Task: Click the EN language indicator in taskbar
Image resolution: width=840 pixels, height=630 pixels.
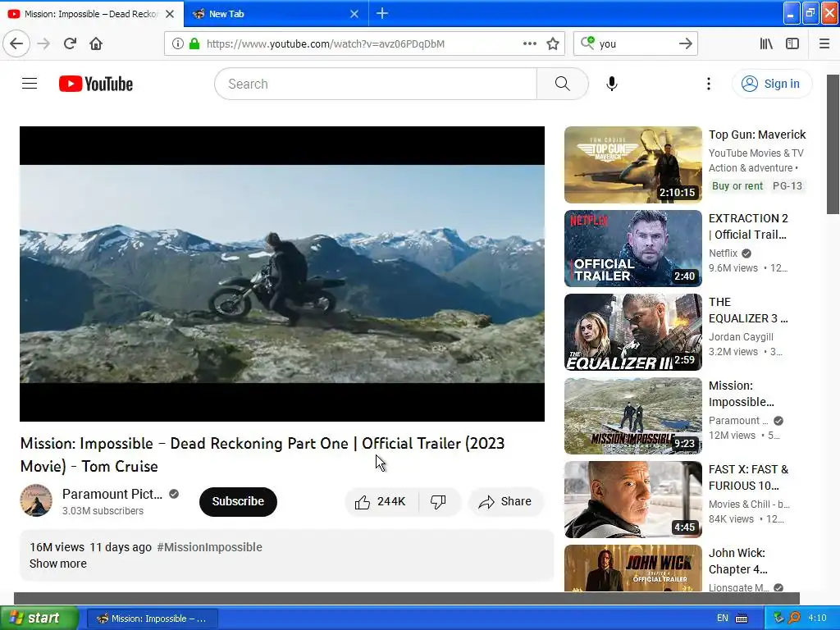Action: tap(723, 619)
